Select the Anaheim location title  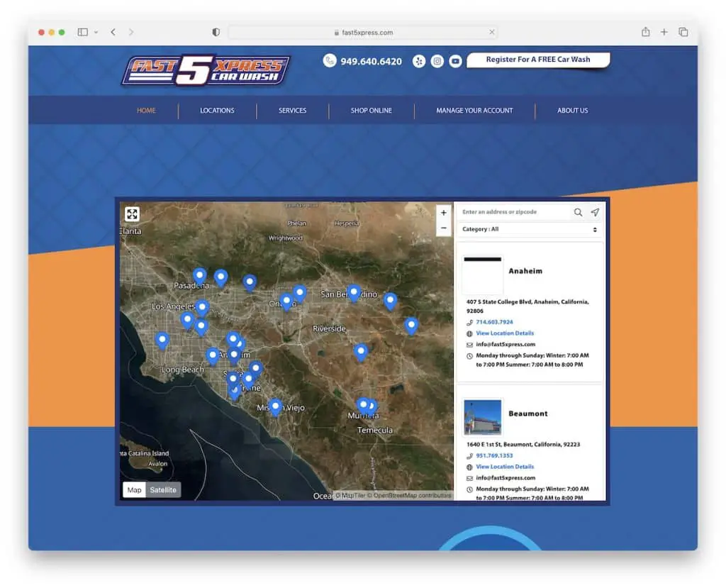tap(525, 271)
